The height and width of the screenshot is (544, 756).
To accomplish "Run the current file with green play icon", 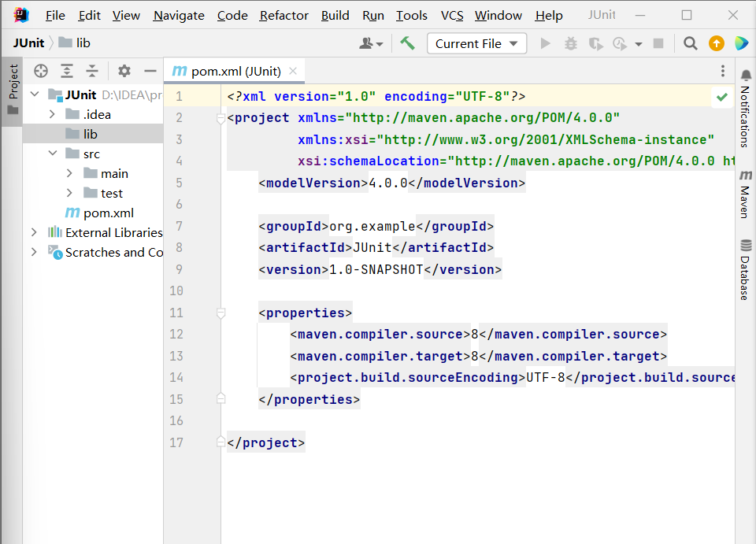I will pos(545,44).
